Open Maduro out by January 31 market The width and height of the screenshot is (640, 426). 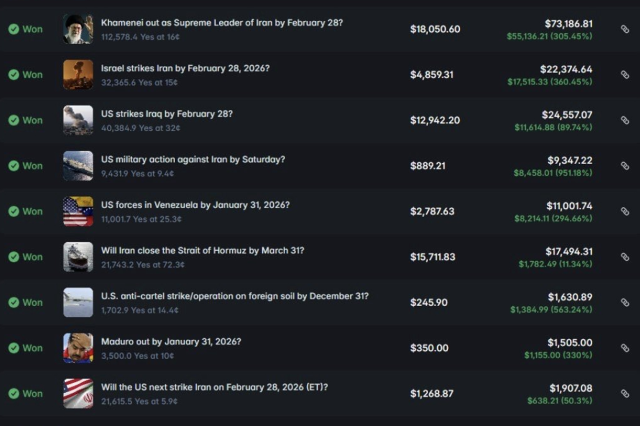click(x=170, y=341)
